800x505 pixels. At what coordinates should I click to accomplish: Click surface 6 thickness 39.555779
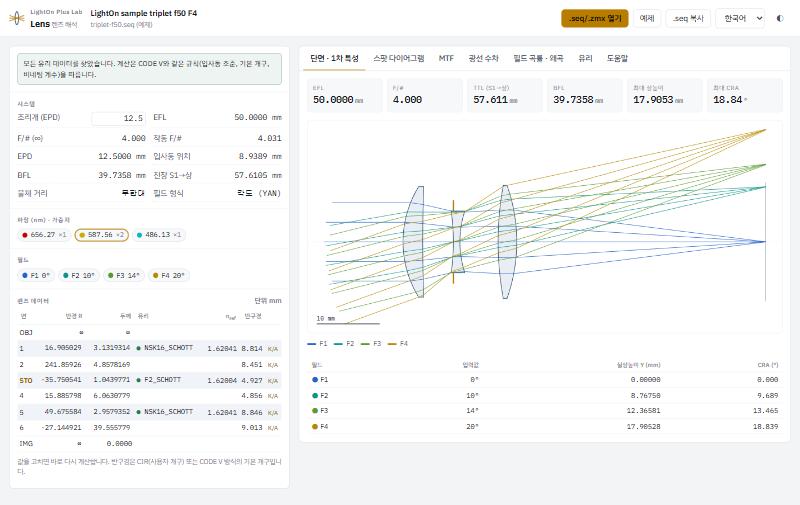pyautogui.click(x=111, y=427)
